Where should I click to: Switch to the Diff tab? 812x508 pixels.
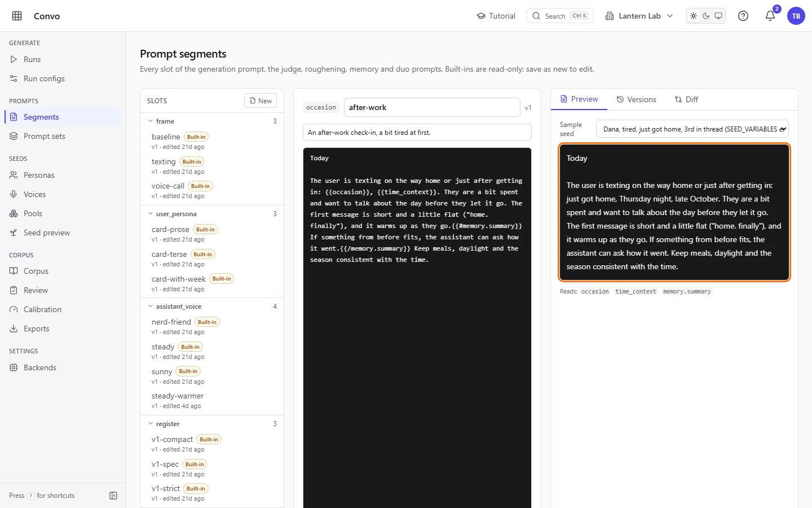686,99
